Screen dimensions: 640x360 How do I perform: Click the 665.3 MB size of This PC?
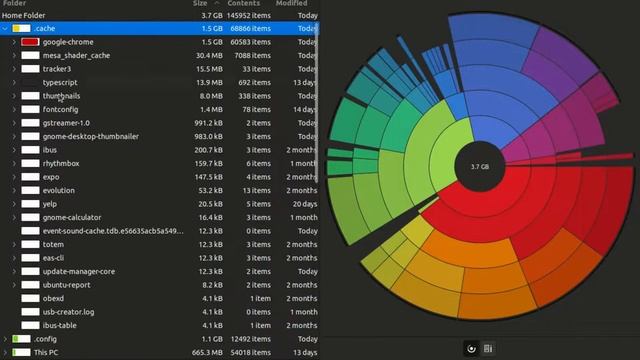(207, 352)
